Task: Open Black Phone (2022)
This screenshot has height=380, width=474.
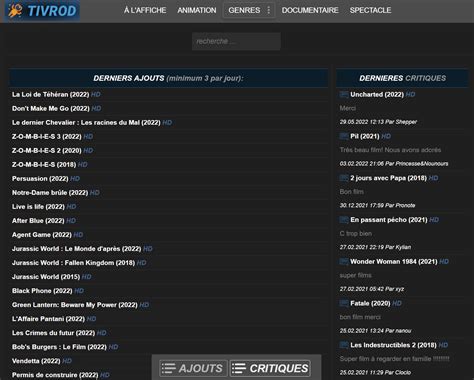Action: pos(42,290)
